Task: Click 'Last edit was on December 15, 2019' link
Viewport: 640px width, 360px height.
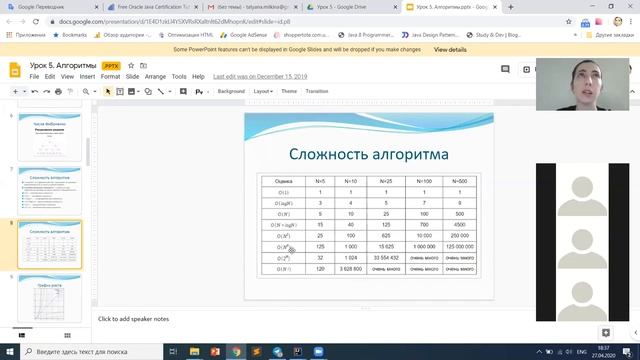Action: tap(260, 77)
